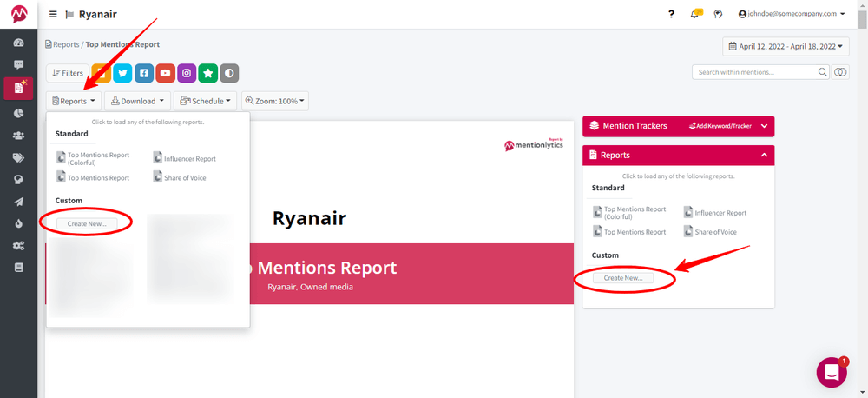868x398 pixels.
Task: Load Influencer Report from side panel
Action: click(x=716, y=213)
